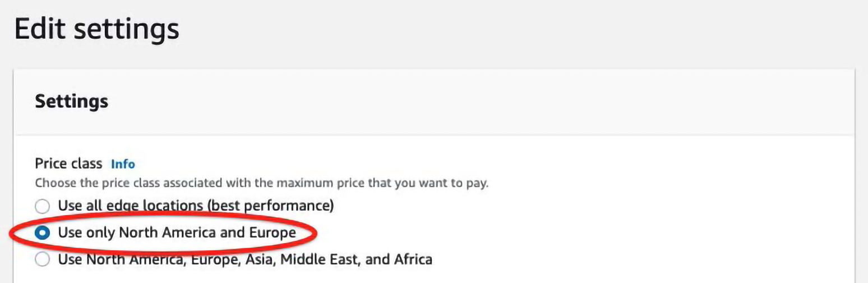The image size is (868, 283).
Task: Choose the "Use only North America and Europe" radio
Action: (x=43, y=232)
